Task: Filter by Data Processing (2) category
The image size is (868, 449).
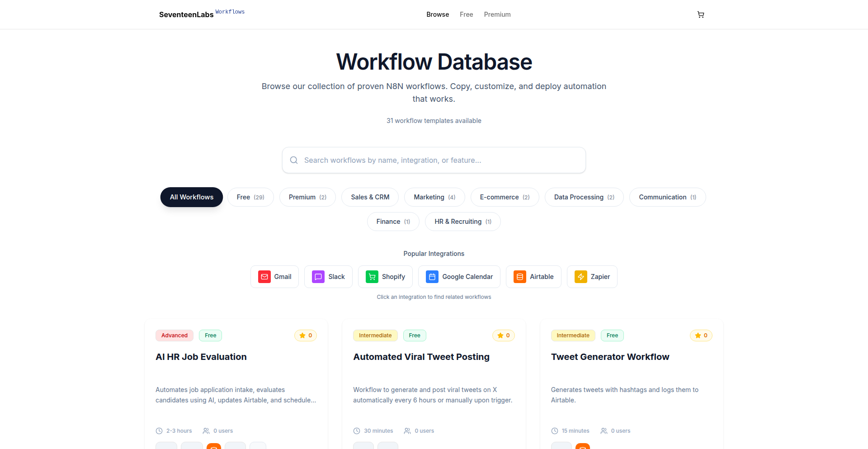Action: click(584, 197)
